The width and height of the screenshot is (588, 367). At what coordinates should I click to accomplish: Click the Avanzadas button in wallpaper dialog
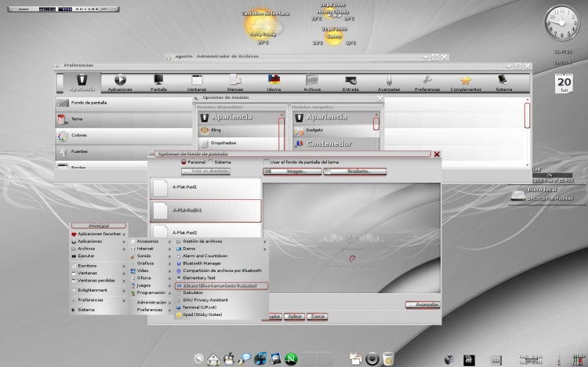pos(423,305)
